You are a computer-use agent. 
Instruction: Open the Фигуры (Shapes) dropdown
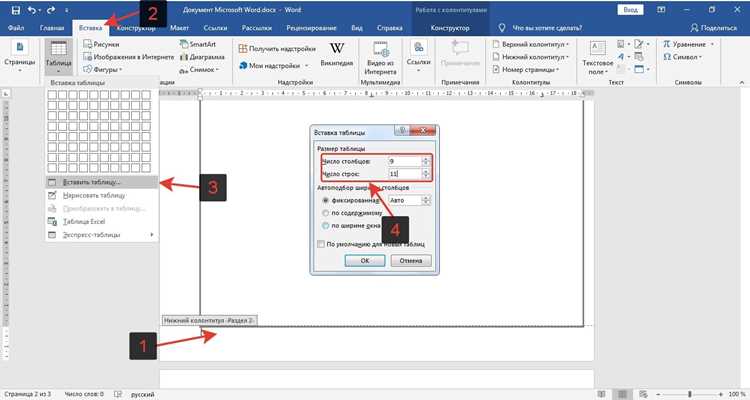[102, 69]
